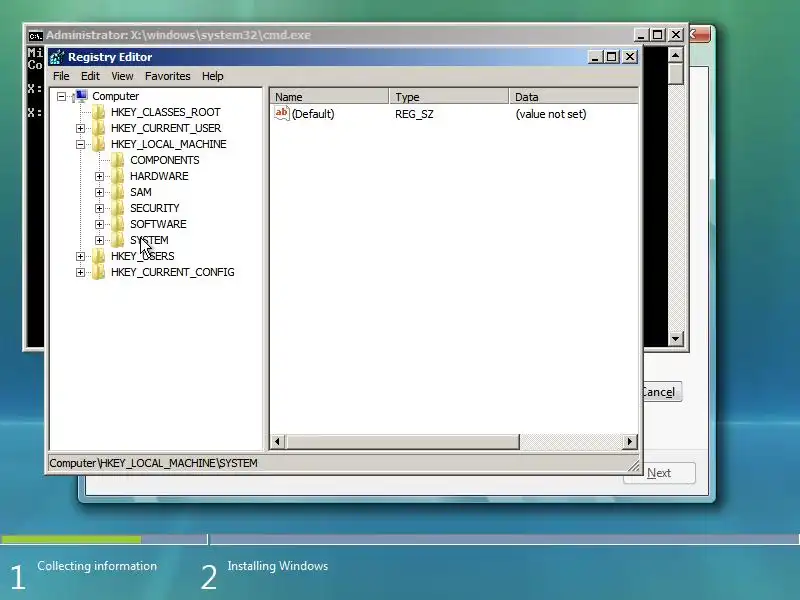This screenshot has width=800, height=600.
Task: Click HKEY_USERS folder icon
Action: point(98,256)
